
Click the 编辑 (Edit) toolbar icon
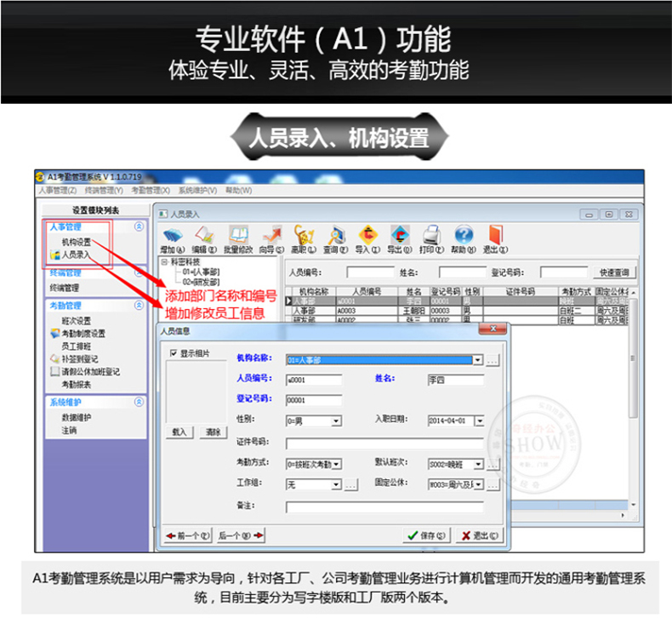coord(204,239)
